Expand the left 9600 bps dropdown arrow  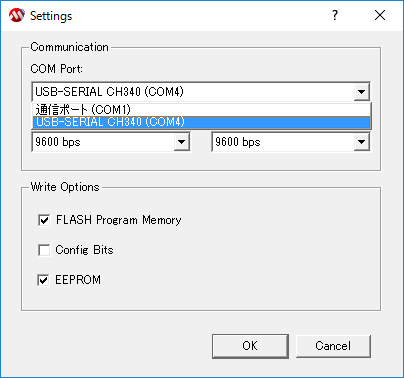[x=182, y=142]
